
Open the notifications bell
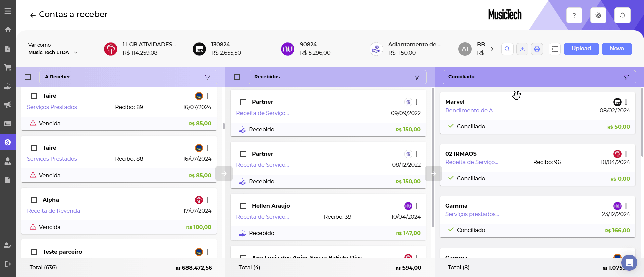(x=622, y=15)
